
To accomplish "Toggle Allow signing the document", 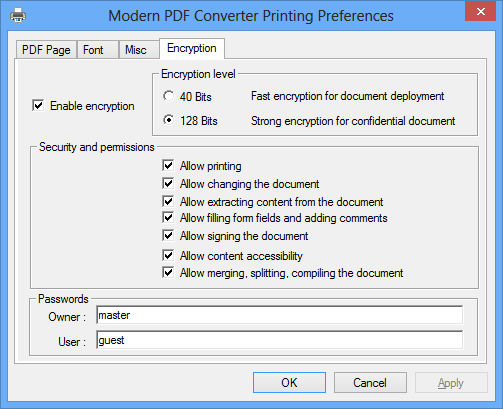I will (168, 235).
